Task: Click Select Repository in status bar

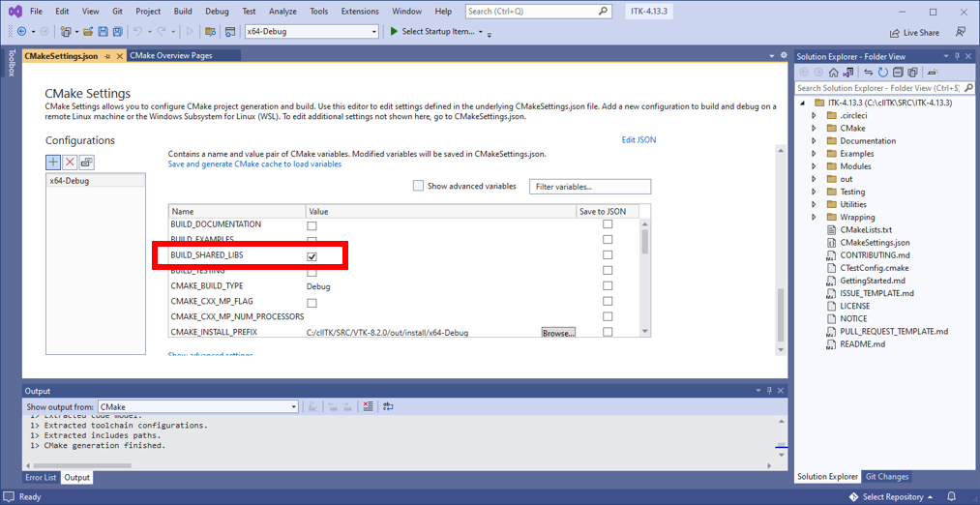Action: click(893, 497)
